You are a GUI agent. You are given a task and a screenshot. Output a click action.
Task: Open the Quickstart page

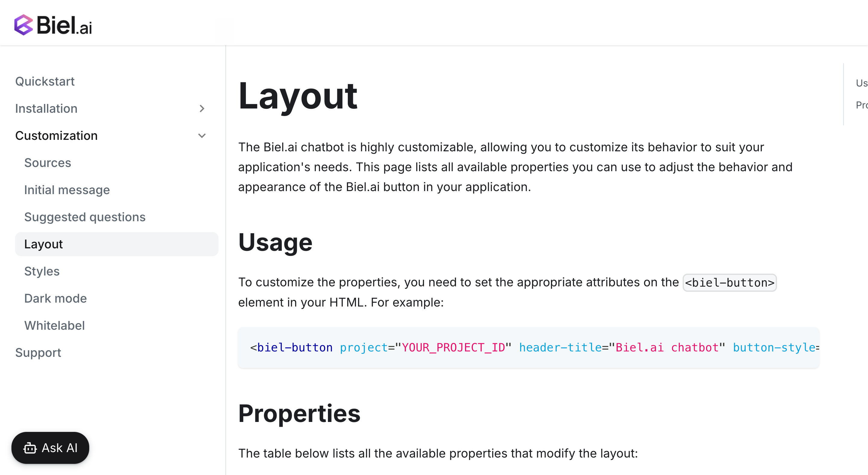pyautogui.click(x=45, y=81)
